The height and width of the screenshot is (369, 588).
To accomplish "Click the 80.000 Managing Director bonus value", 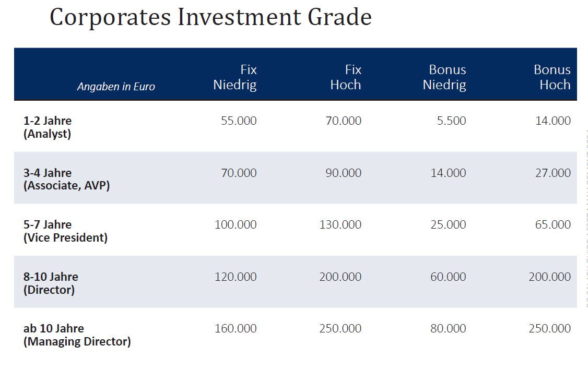I will [448, 328].
